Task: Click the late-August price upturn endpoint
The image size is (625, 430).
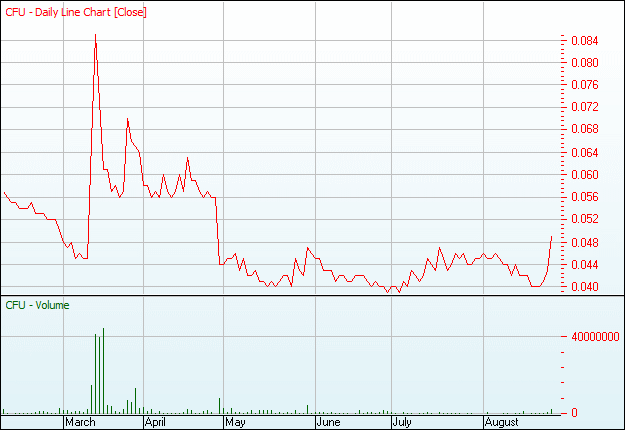Action: (x=551, y=237)
